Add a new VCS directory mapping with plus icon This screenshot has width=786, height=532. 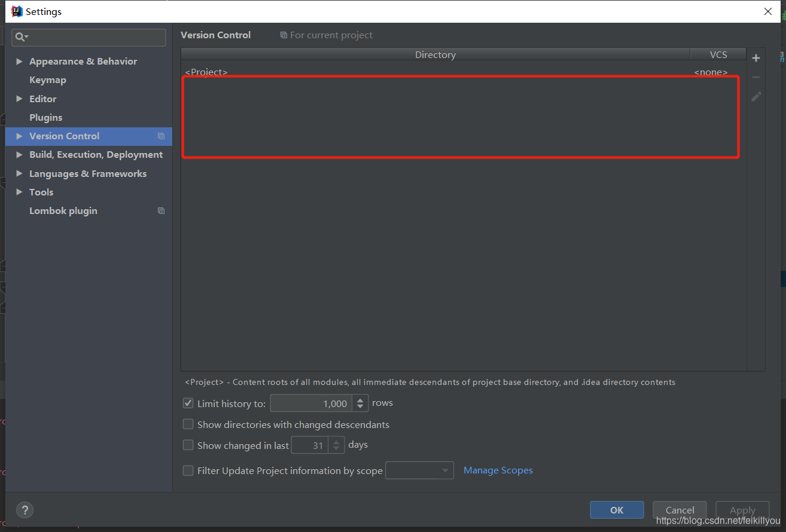[755, 58]
